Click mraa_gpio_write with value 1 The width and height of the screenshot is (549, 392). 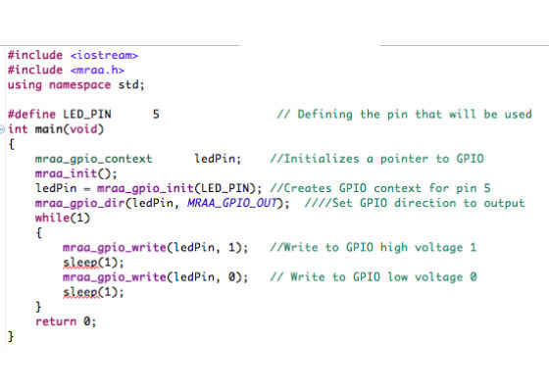click(x=155, y=247)
